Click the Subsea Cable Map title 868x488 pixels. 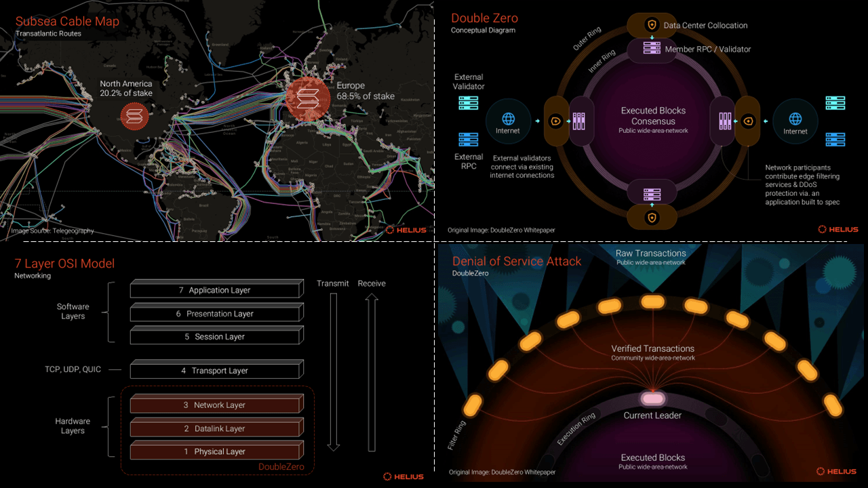[x=67, y=21]
